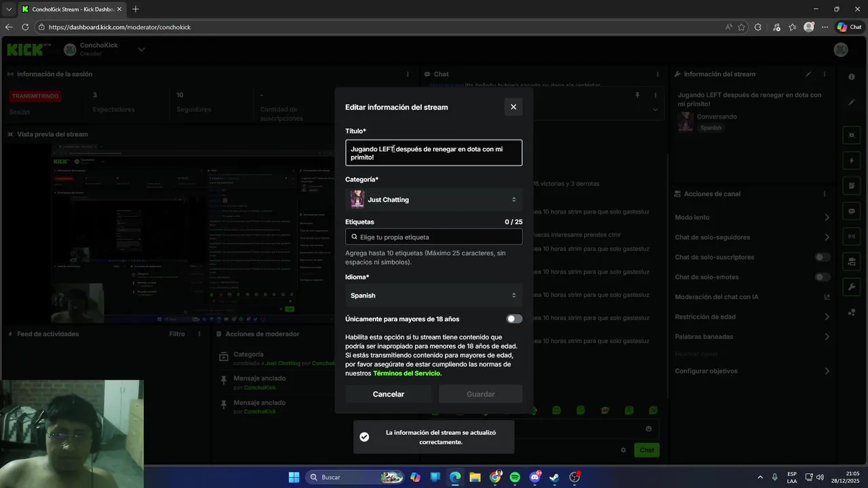Open options menu of Información de la sesión panel
This screenshot has height=488, width=868.
(408, 75)
